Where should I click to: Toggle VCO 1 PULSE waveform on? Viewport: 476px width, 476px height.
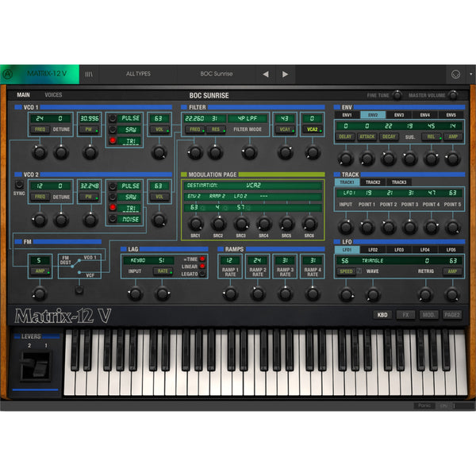[113, 118]
